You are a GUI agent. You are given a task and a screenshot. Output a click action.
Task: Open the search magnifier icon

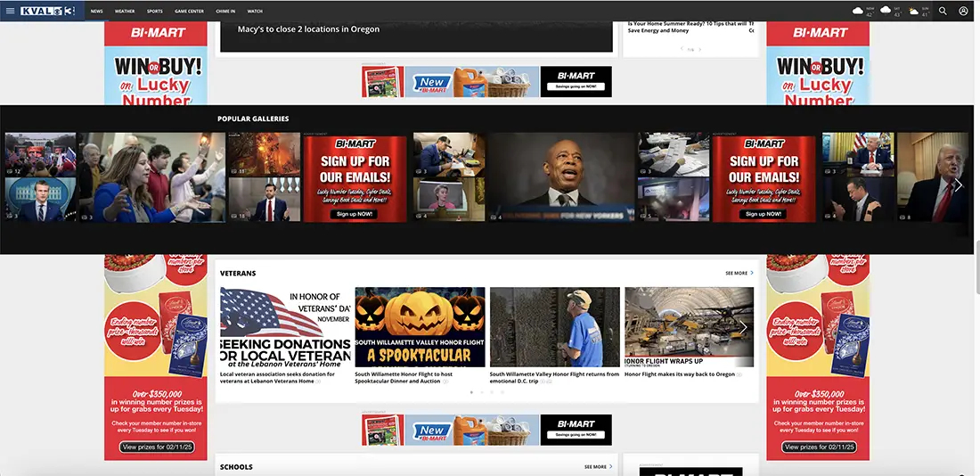[943, 11]
